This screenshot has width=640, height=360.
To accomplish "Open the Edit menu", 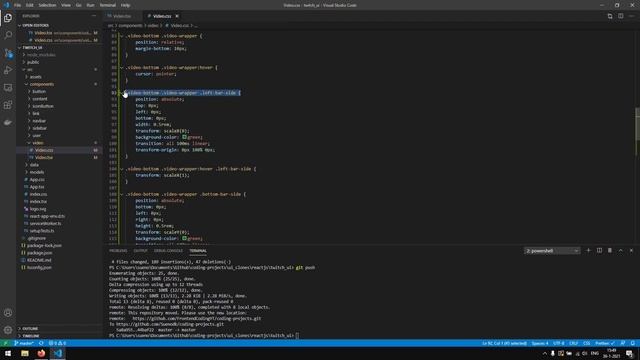I will coord(30,5).
